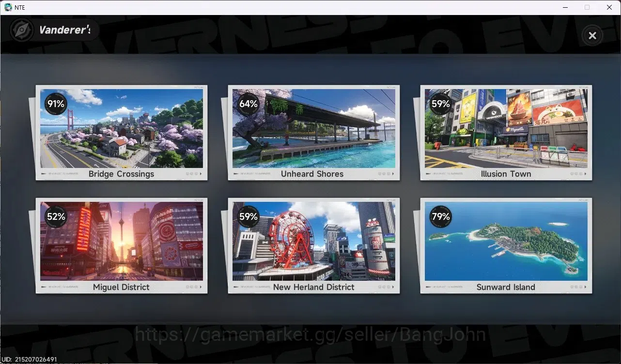The image size is (621, 364).
Task: Choose the Miguel District sunset picture
Action: click(x=122, y=241)
